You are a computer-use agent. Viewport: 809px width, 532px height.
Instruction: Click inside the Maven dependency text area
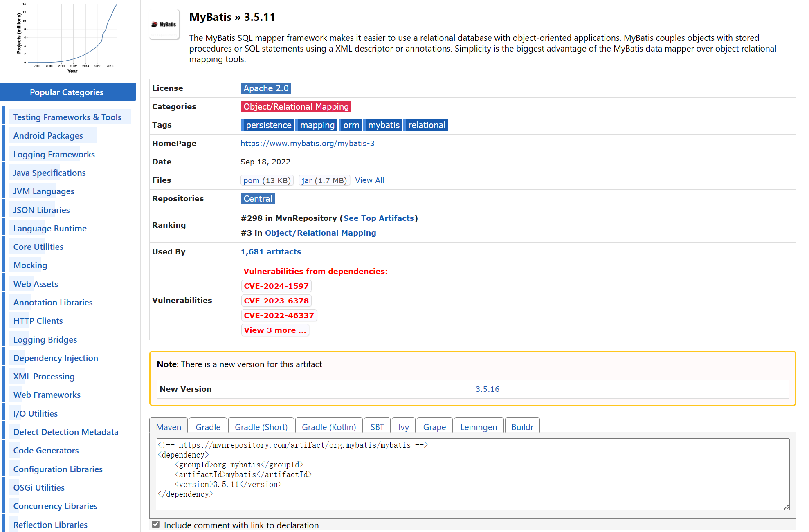(472, 474)
